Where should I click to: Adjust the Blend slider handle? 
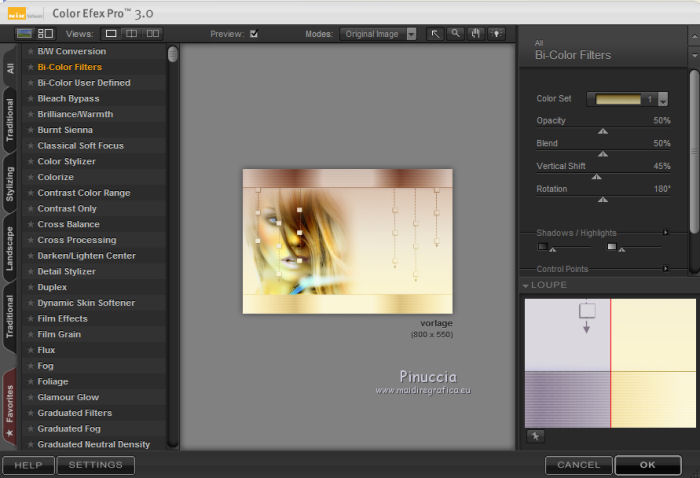603,154
